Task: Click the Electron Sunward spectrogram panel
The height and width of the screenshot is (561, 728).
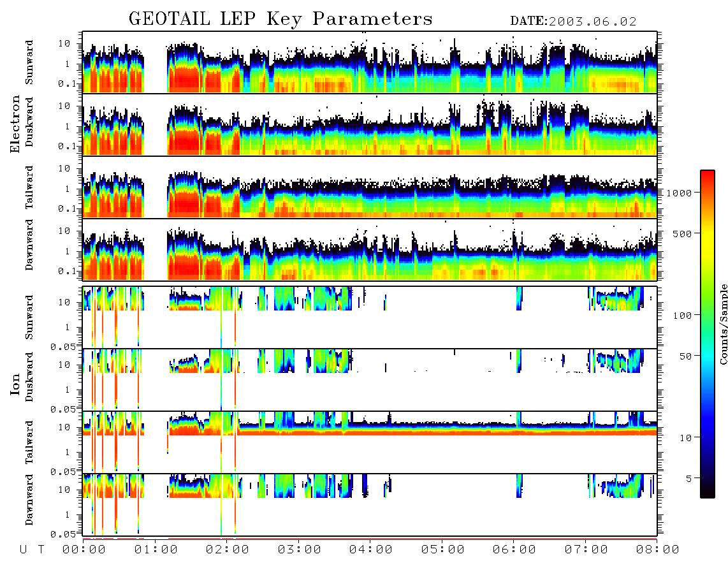Action: 370,62
